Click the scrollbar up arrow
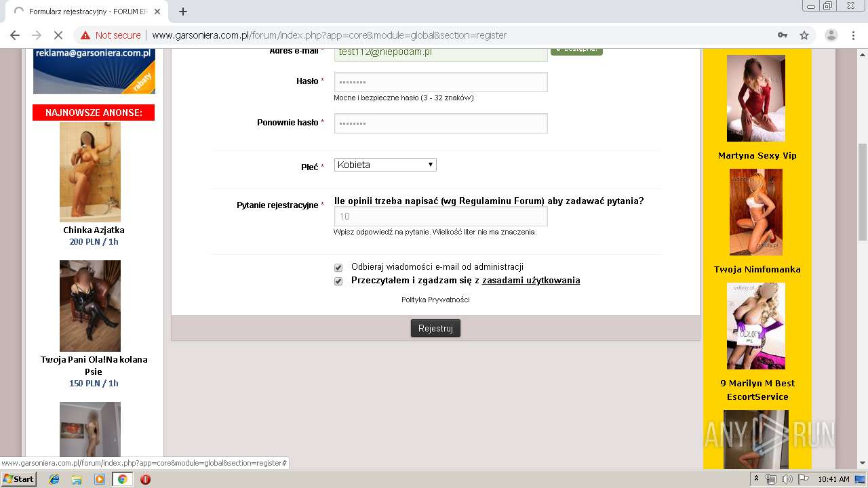This screenshot has width=868, height=488. coord(863,54)
